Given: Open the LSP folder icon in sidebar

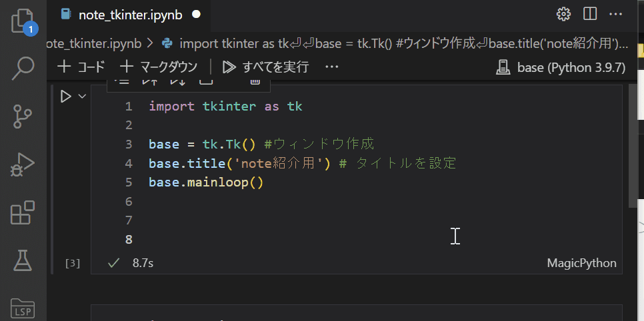Looking at the screenshot, I should tap(23, 308).
